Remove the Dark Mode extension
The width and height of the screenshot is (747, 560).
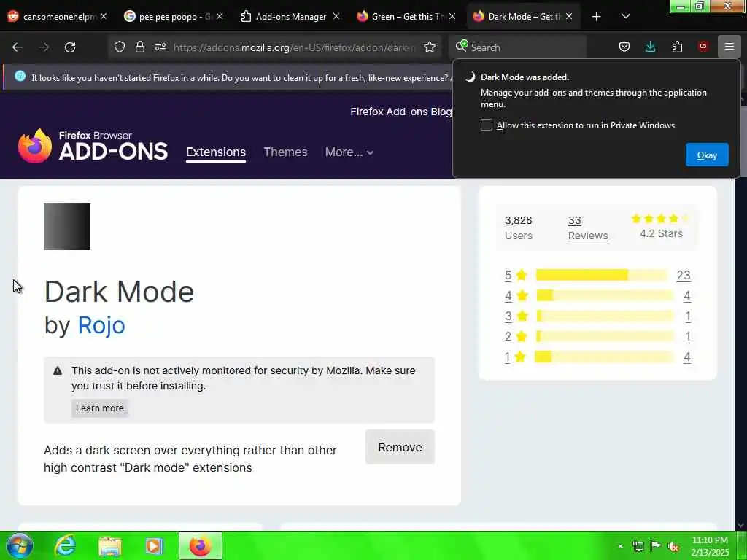(400, 447)
